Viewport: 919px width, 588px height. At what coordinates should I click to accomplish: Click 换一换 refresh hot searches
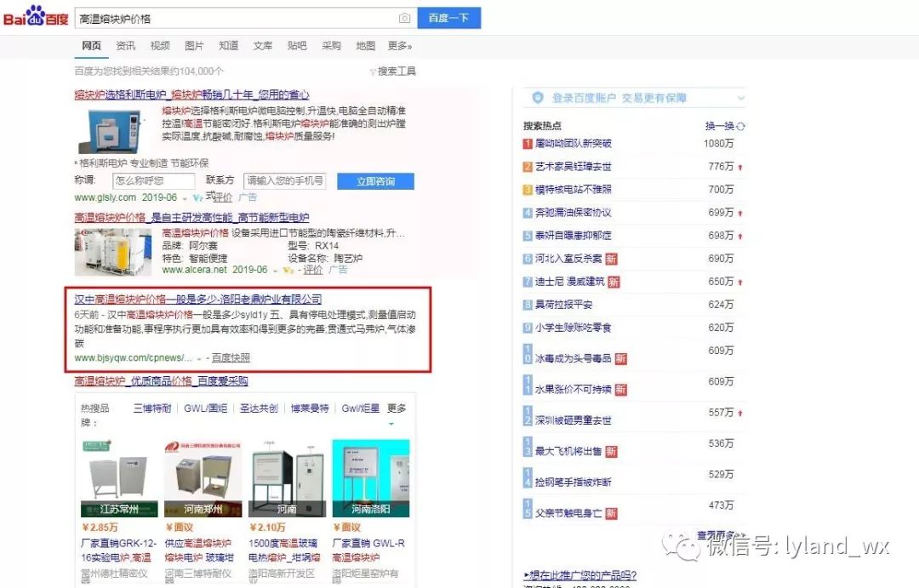(725, 126)
